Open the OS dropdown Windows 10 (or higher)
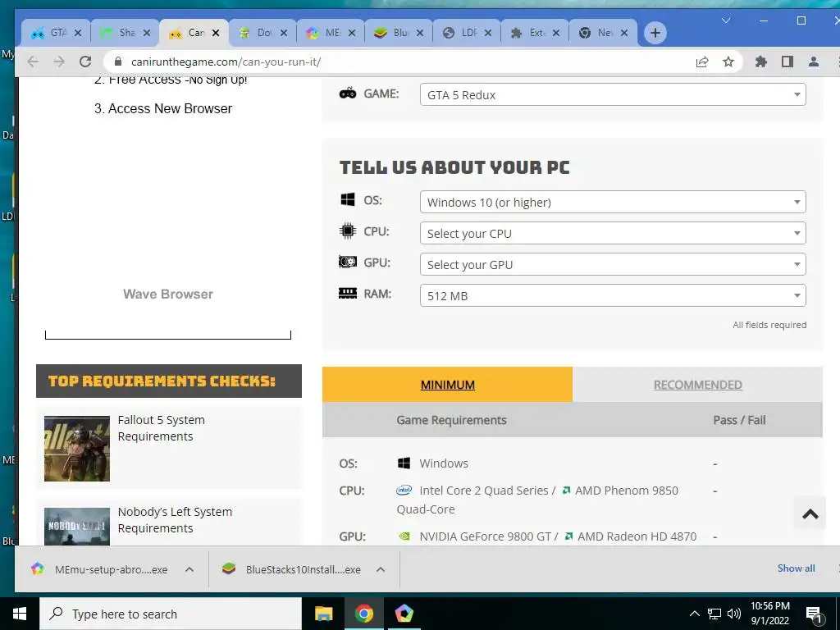The image size is (840, 630). [x=613, y=202]
